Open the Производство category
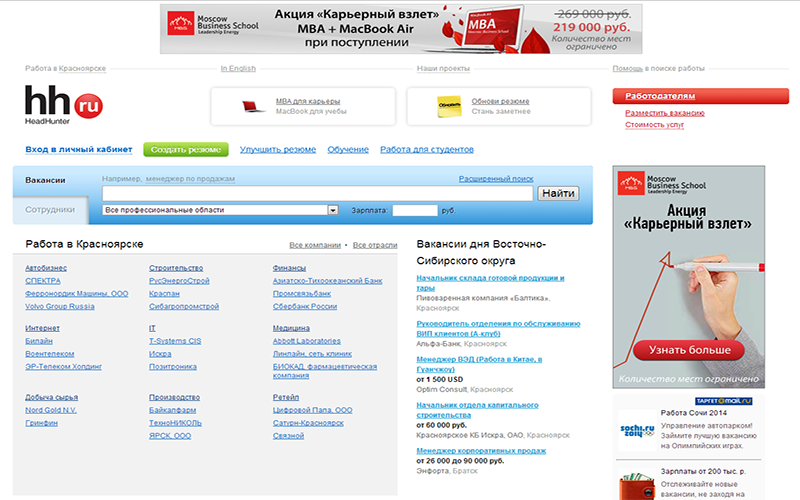 click(x=174, y=397)
